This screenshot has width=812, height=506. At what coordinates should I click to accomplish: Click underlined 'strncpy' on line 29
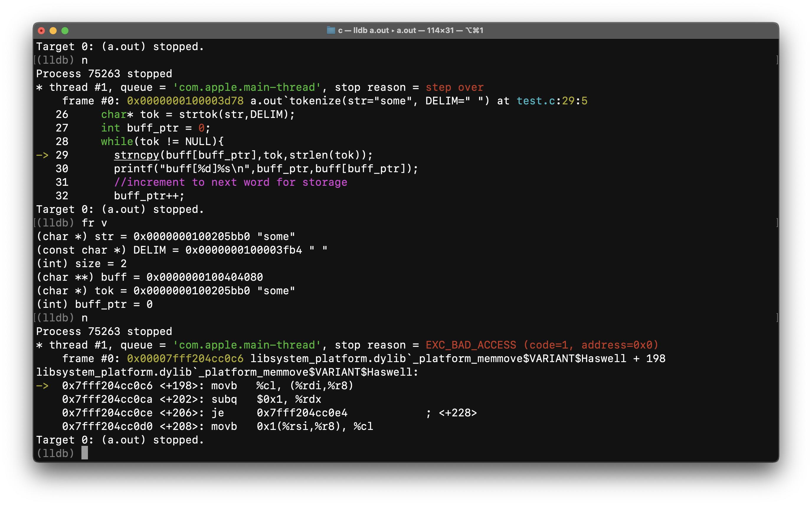(137, 155)
